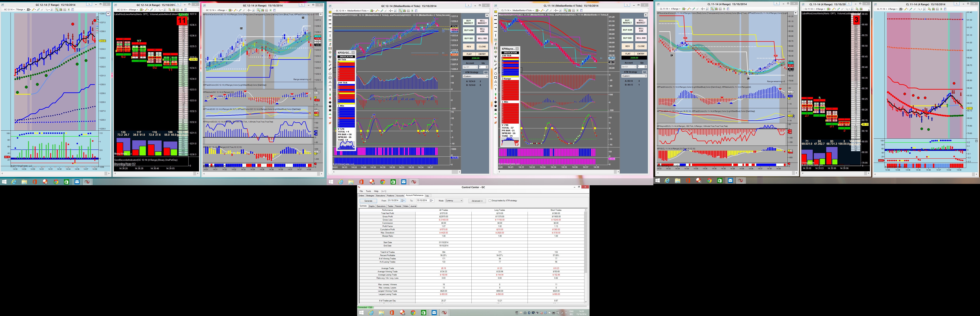Viewport: 980px width, 316px height.
Task: Expand the Mode Currency dropdown
Action: (x=454, y=201)
